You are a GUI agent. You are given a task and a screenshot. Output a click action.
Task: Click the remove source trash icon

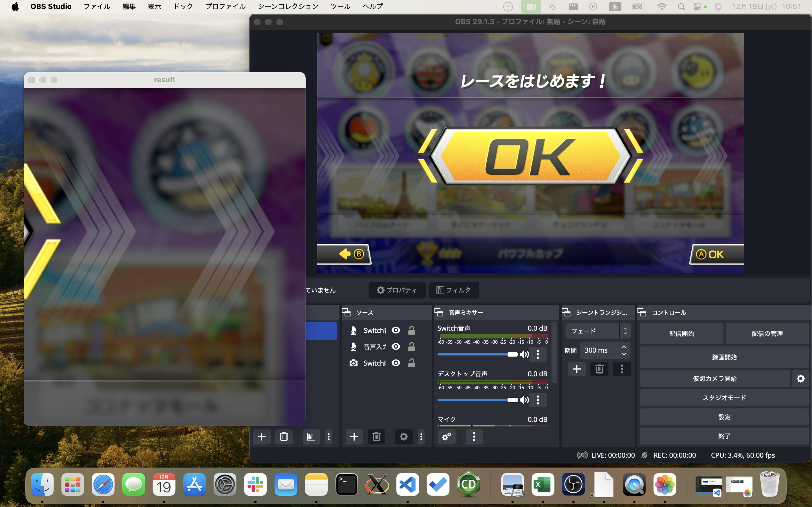click(376, 437)
